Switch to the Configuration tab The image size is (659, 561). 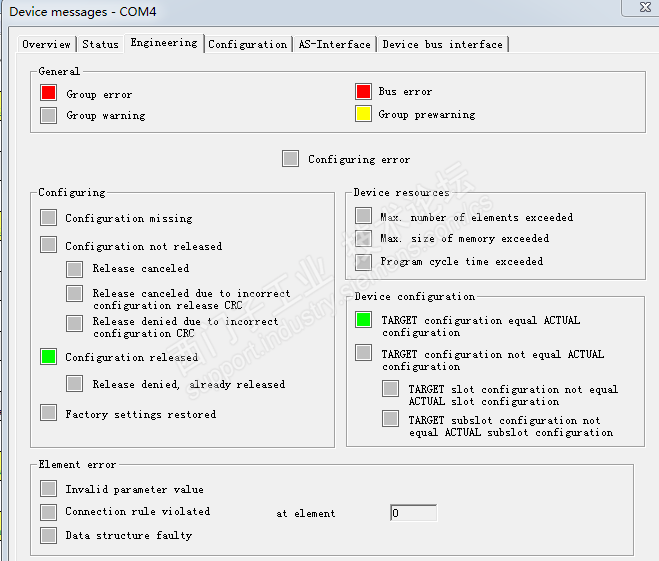point(248,44)
